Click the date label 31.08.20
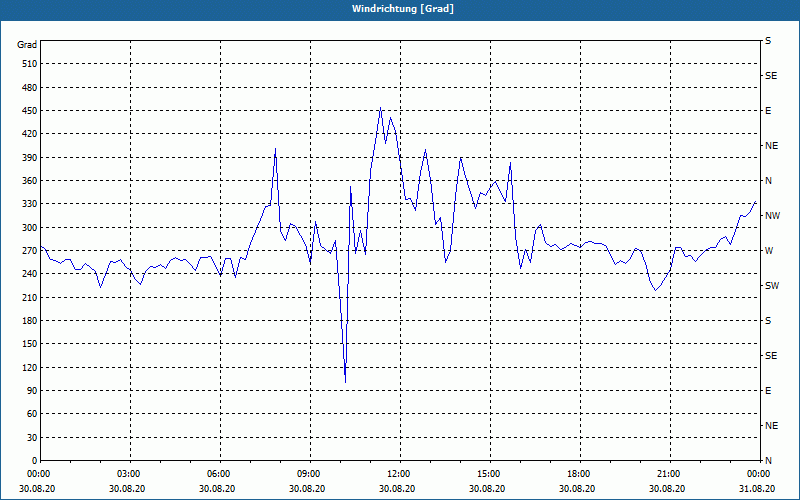Viewport: 800px width, 500px height. tap(757, 488)
